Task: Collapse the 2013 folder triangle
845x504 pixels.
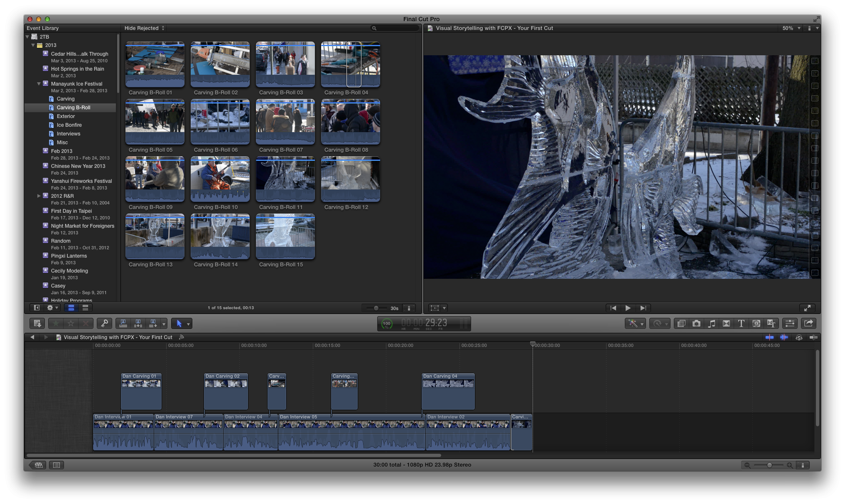Action: [33, 45]
